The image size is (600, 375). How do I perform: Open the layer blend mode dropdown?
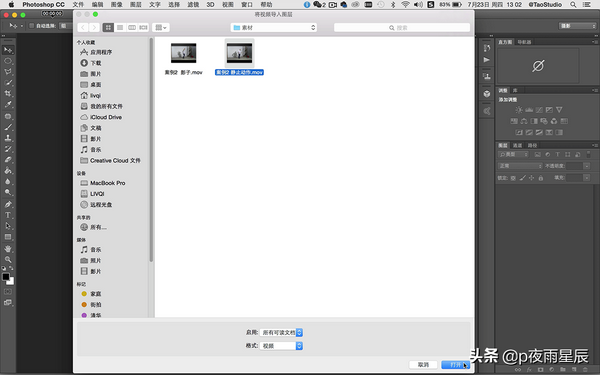pyautogui.click(x=520, y=166)
